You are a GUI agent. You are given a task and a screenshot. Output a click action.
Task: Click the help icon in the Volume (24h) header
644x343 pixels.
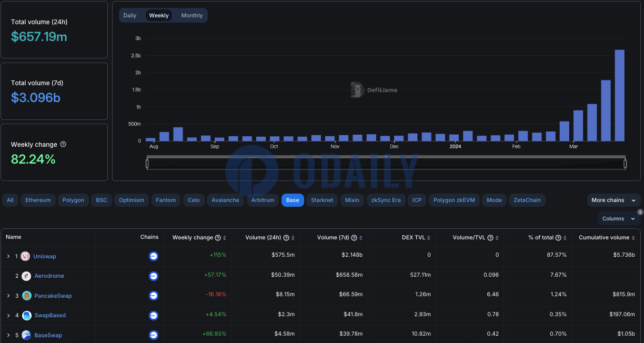click(x=286, y=238)
